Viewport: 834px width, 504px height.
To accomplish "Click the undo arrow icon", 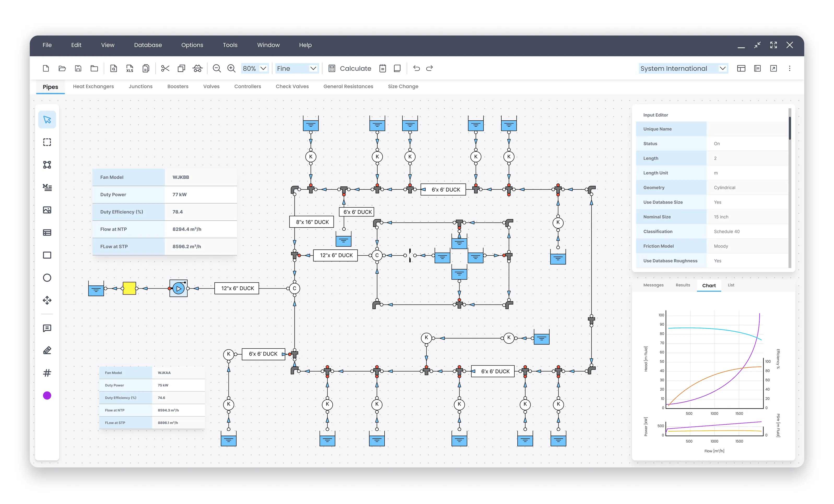I will tap(416, 68).
